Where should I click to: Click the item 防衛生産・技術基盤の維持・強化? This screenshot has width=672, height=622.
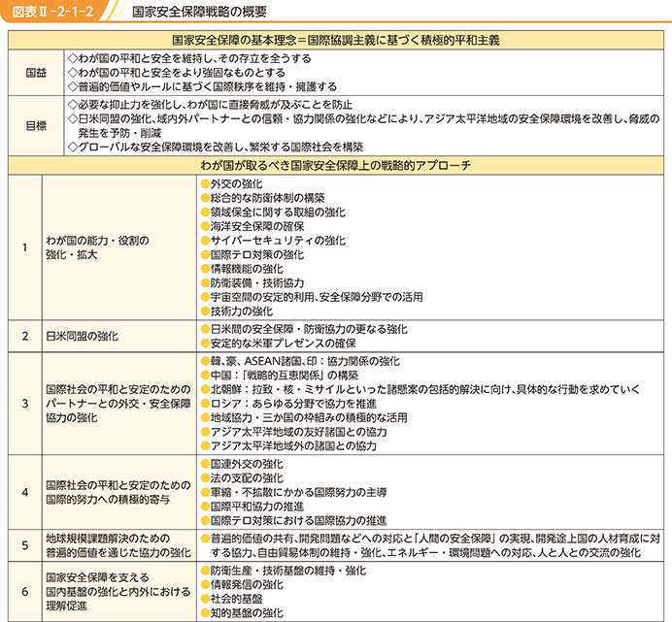[284, 571]
